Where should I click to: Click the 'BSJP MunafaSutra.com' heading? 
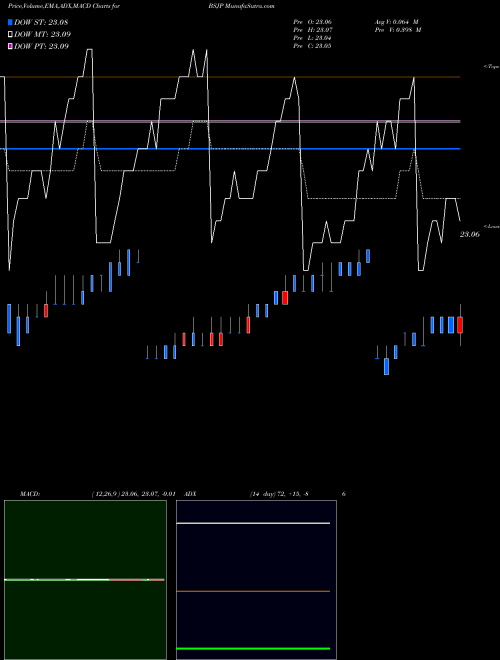pos(241,6)
